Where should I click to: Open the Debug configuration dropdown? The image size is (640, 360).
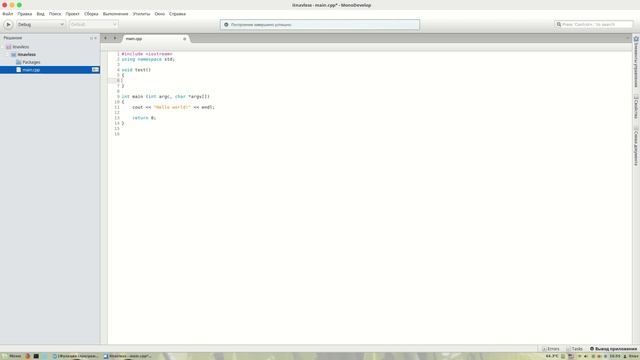point(40,24)
